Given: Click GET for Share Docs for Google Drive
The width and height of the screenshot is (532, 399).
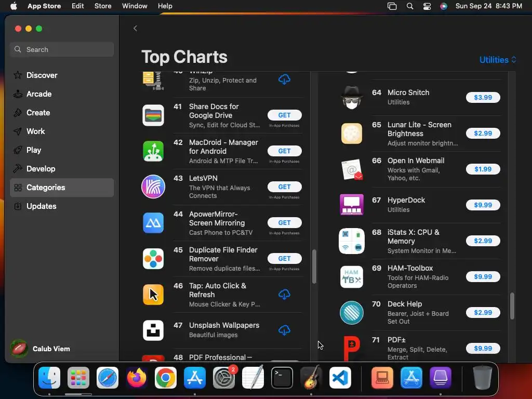Looking at the screenshot, I should pyautogui.click(x=284, y=115).
